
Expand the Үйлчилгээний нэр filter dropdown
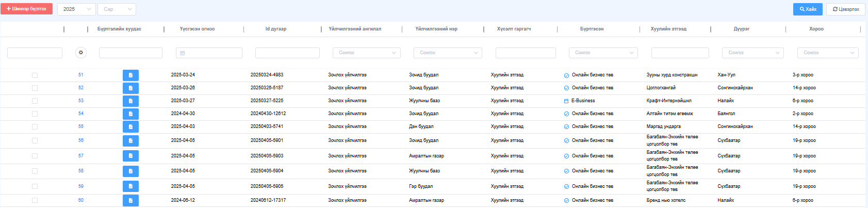click(448, 53)
